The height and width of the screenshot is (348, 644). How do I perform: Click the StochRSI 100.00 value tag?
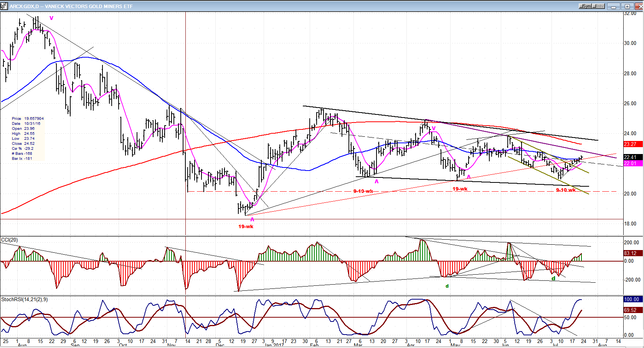coord(631,300)
